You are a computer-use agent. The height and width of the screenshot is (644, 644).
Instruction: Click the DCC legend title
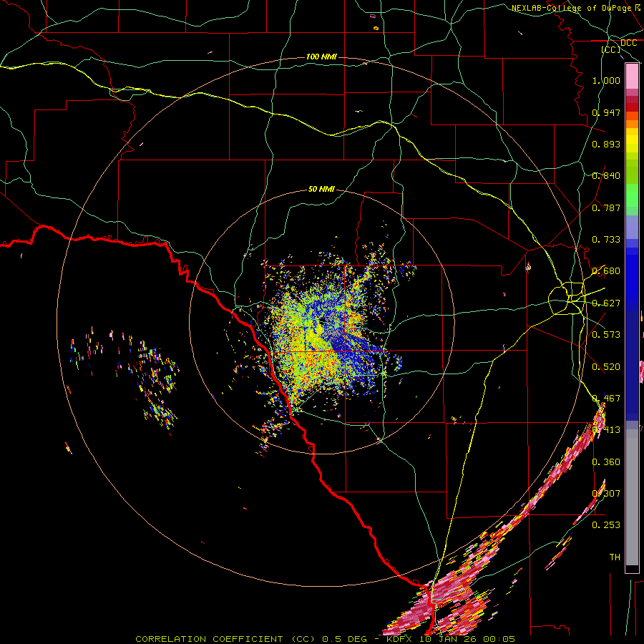click(x=628, y=43)
